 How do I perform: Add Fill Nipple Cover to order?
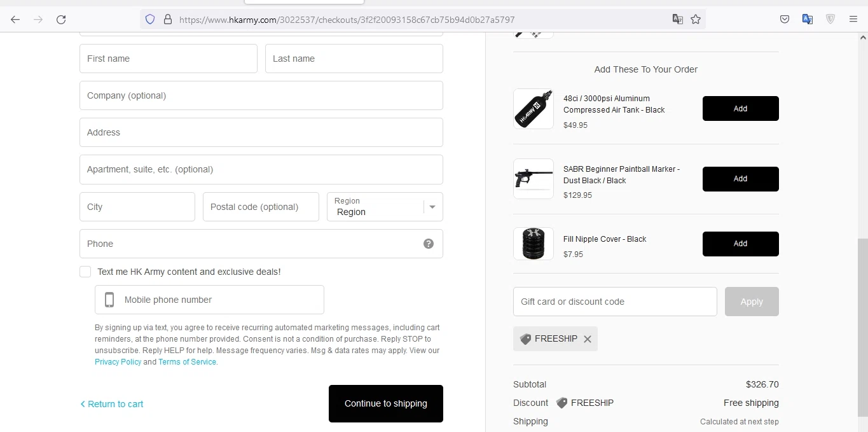coord(740,244)
